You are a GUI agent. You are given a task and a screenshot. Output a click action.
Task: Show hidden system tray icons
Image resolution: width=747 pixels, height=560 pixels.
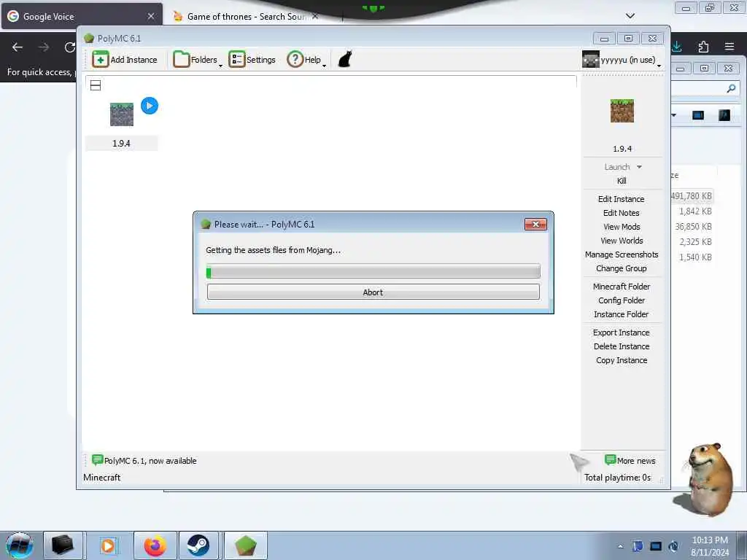[620, 546]
